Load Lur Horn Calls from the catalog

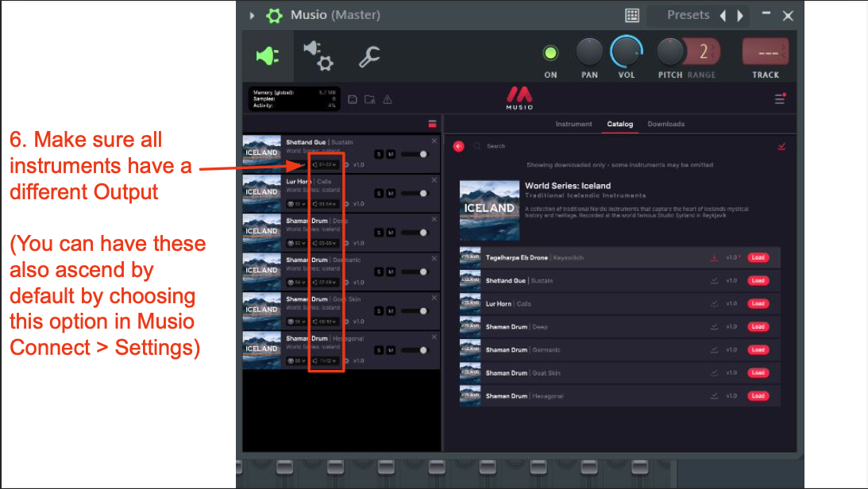click(x=758, y=304)
